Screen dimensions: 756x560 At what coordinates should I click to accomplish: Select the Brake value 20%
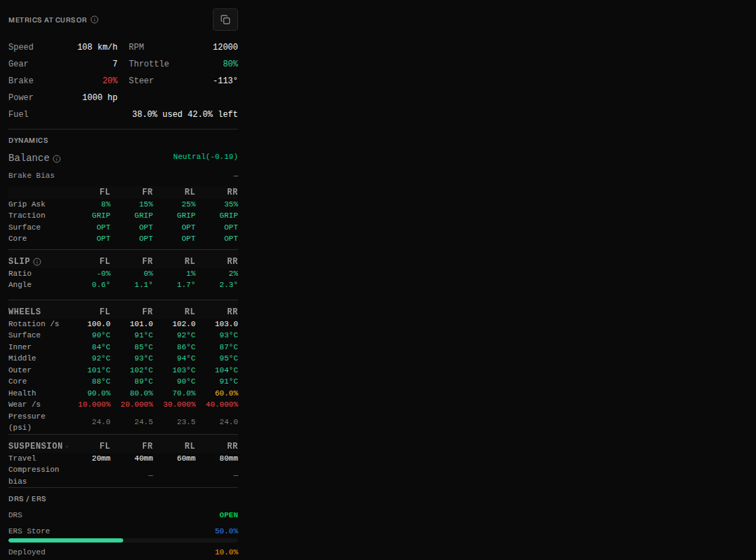[110, 80]
